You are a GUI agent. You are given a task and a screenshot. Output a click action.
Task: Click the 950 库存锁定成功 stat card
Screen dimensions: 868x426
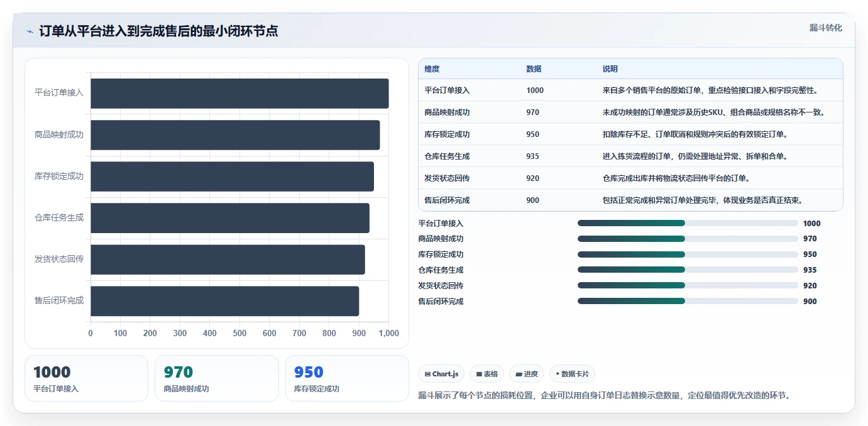pyautogui.click(x=347, y=378)
